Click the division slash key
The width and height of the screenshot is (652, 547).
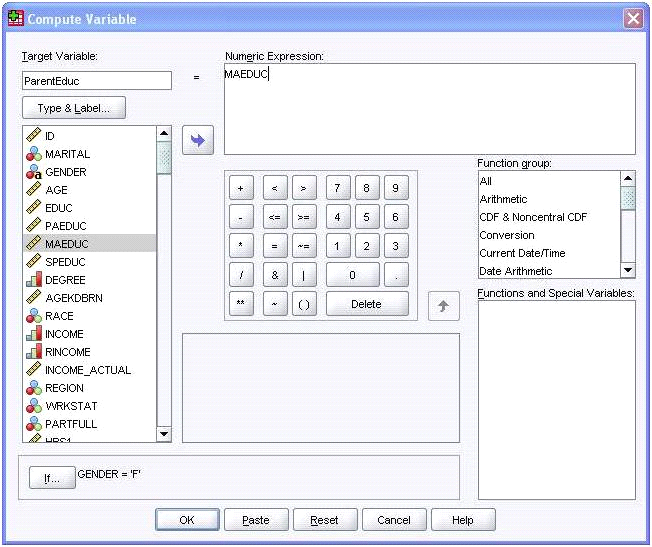click(241, 275)
